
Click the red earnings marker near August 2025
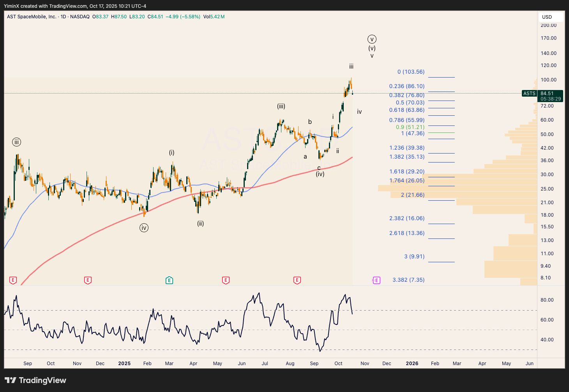pos(297,280)
